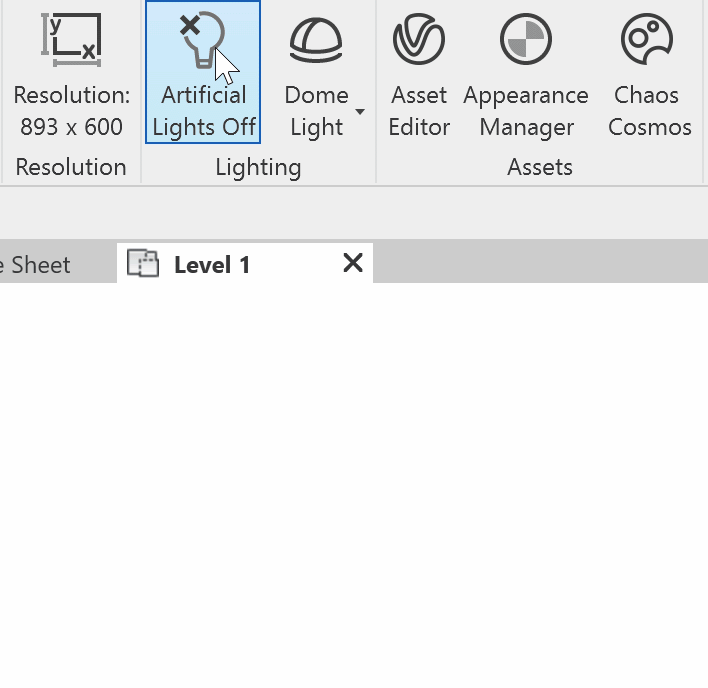Launch the Chaos Cosmos planet icon
708x688 pixels.
(647, 39)
